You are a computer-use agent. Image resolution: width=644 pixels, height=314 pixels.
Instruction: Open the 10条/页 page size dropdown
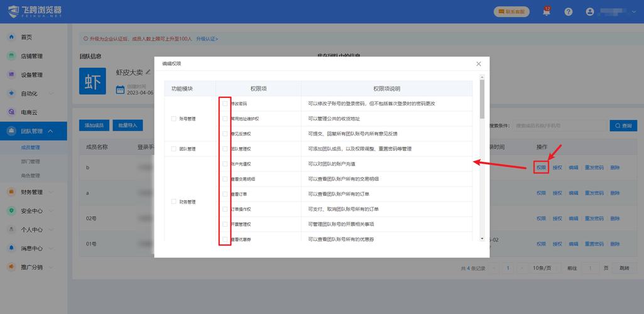pyautogui.click(x=542, y=268)
